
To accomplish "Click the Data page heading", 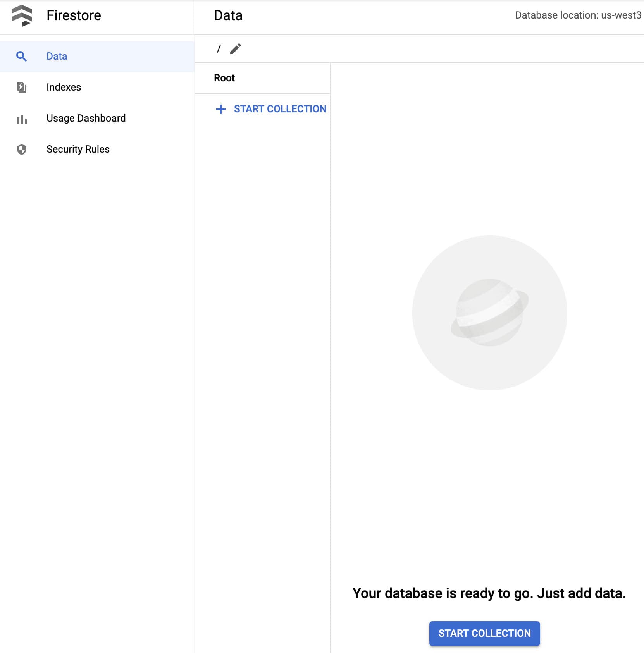I will (x=228, y=15).
